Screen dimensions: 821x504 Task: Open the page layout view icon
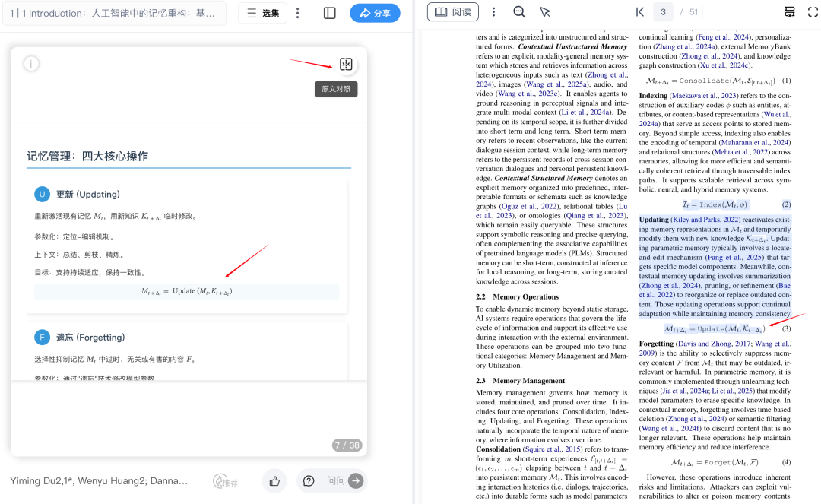789,11
